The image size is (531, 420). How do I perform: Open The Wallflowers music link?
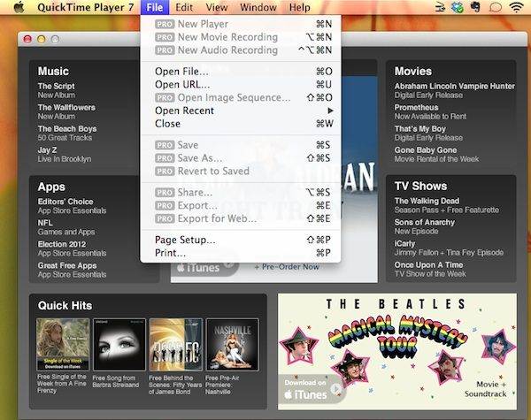click(x=66, y=111)
